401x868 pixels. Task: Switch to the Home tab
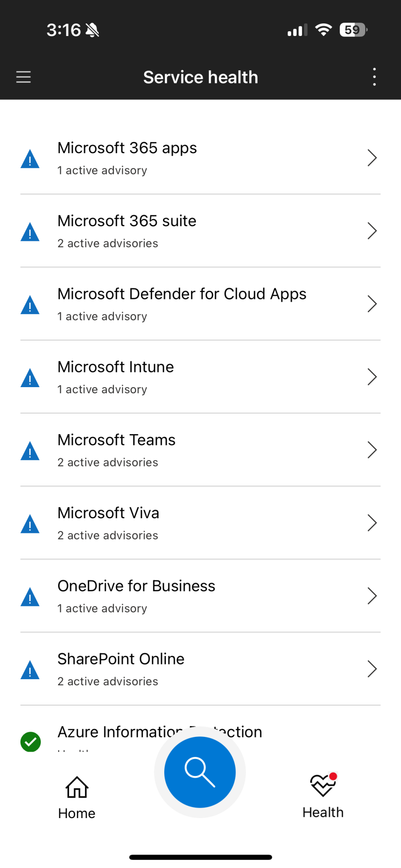coord(77,797)
